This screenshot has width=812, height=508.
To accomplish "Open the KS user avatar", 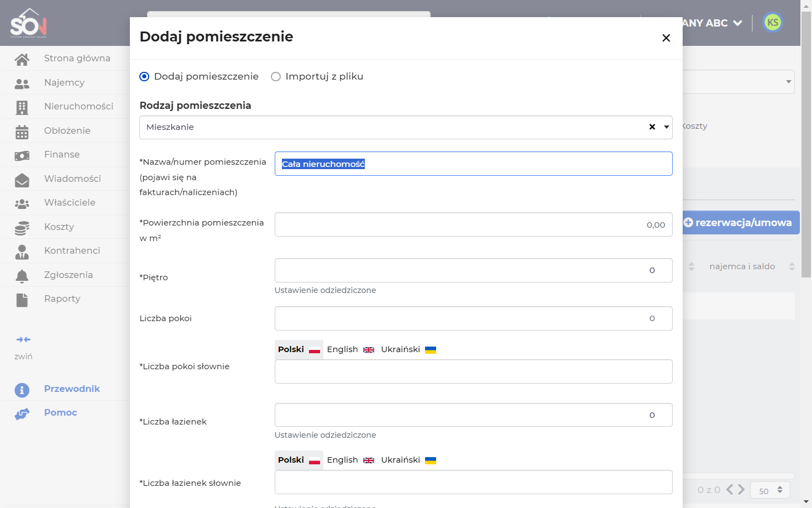I will tap(773, 23).
